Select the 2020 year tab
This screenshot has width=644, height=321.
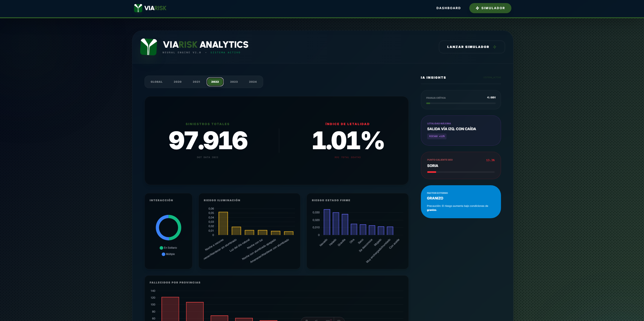pyautogui.click(x=177, y=82)
